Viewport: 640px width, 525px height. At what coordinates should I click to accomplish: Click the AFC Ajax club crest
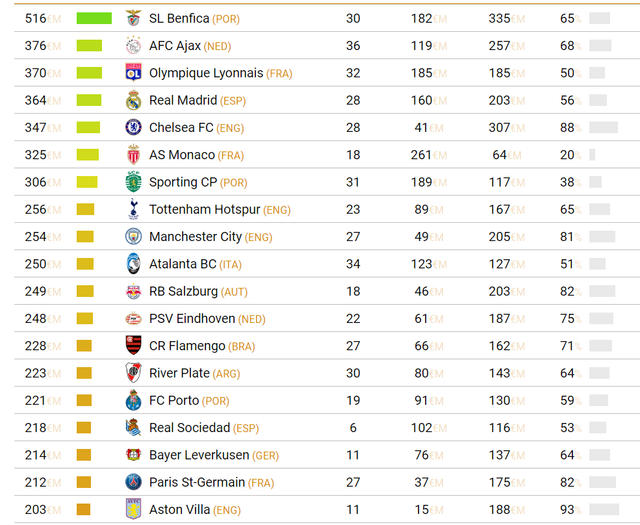133,46
